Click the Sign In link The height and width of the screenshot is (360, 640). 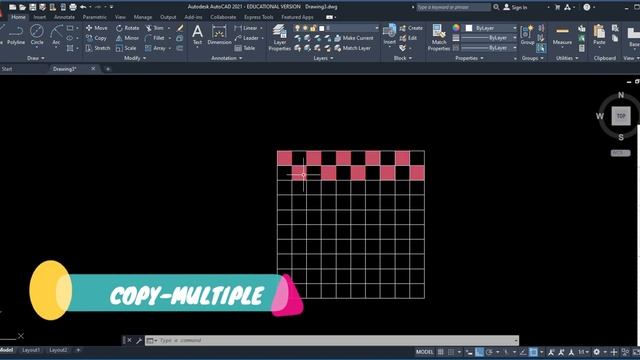pyautogui.click(x=515, y=7)
